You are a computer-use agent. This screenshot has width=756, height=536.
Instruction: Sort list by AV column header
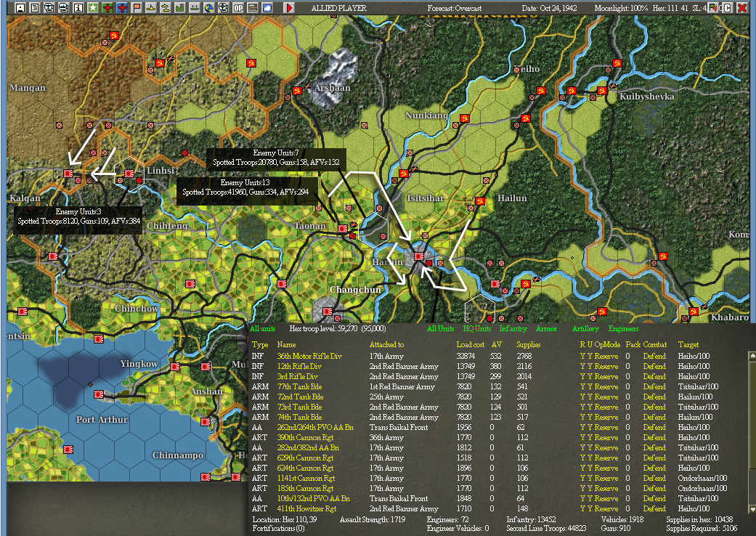(x=497, y=345)
